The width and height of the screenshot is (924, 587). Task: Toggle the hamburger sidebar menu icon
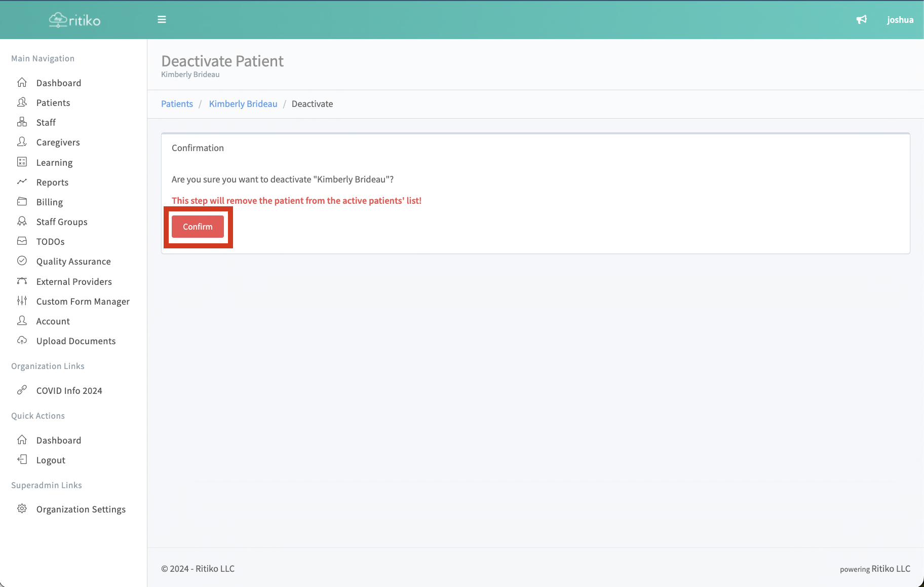click(x=162, y=20)
